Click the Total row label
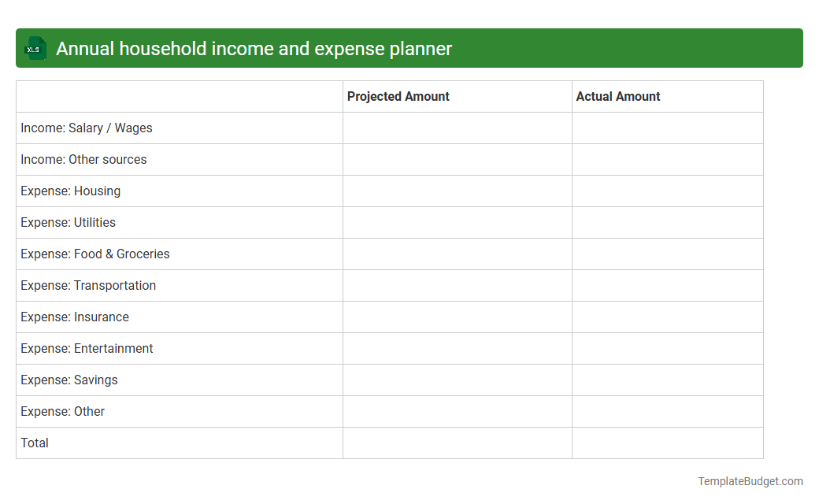 tap(35, 443)
